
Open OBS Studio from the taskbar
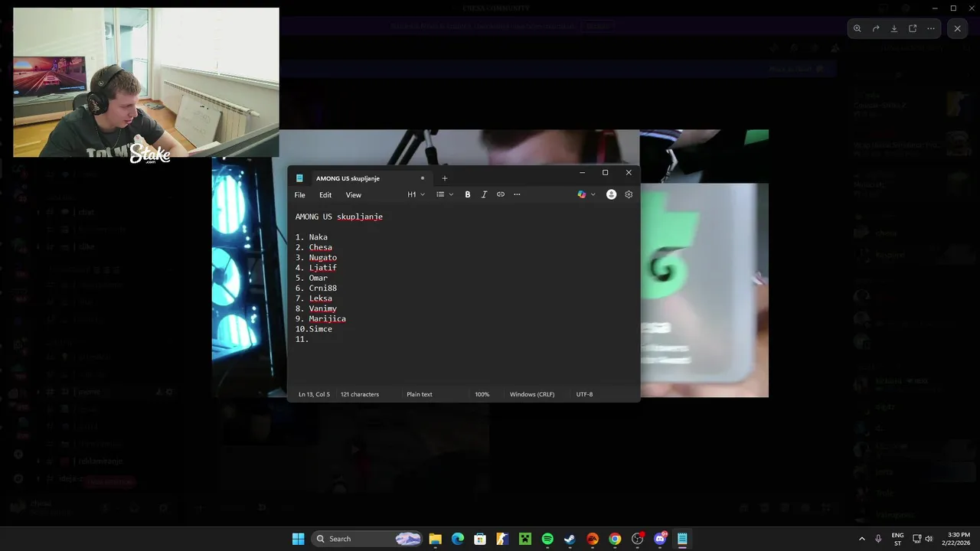(x=638, y=539)
